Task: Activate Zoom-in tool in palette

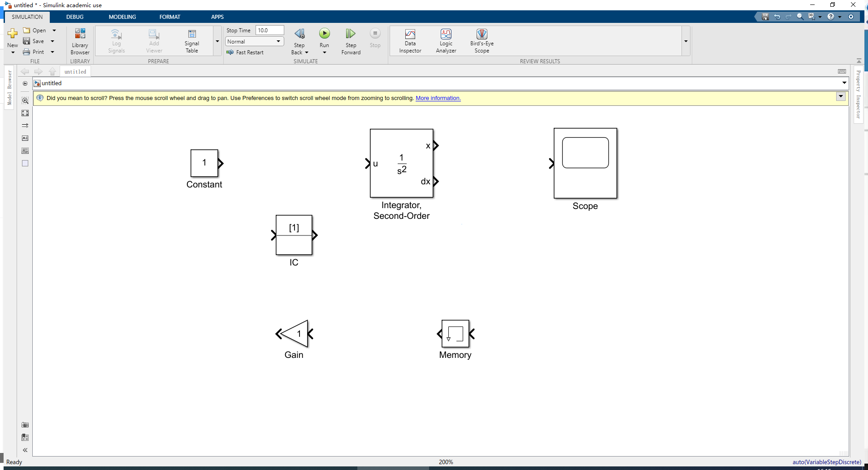Action: pos(25,100)
